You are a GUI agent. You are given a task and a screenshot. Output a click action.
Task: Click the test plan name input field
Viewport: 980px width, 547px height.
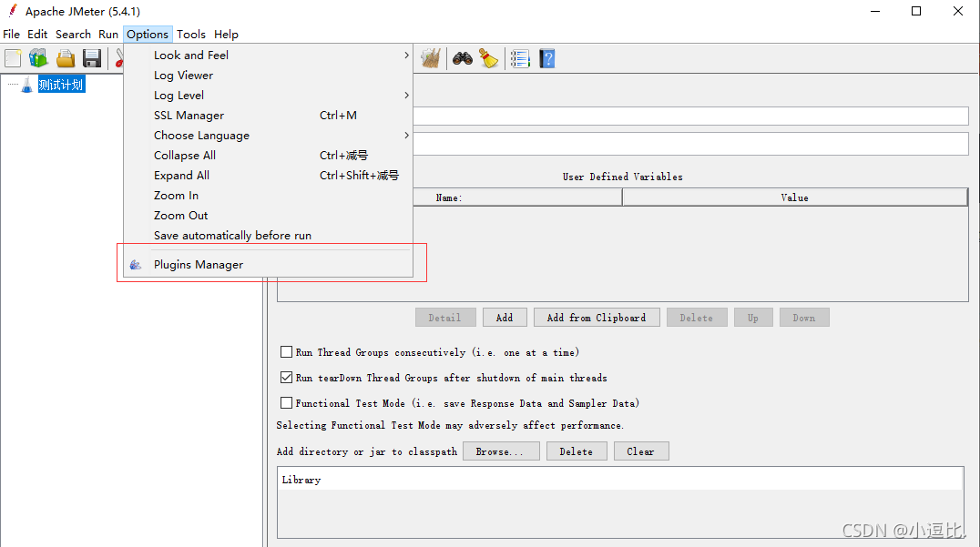[x=690, y=116]
